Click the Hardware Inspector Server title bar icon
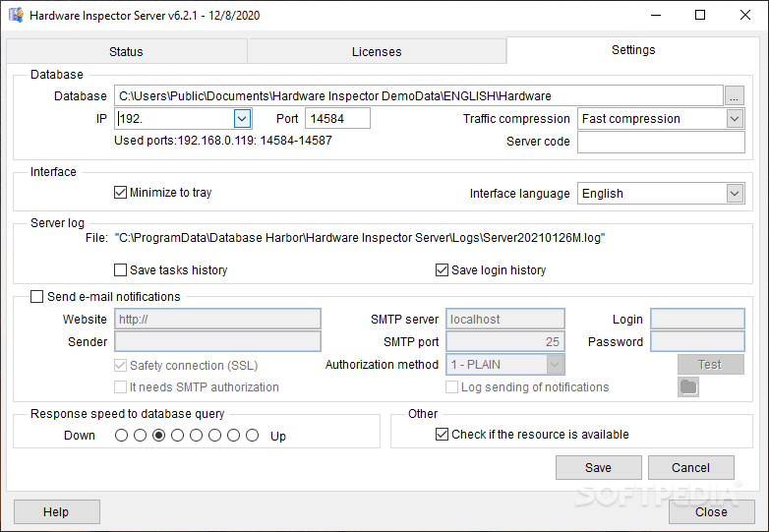The image size is (769, 532). click(x=16, y=15)
